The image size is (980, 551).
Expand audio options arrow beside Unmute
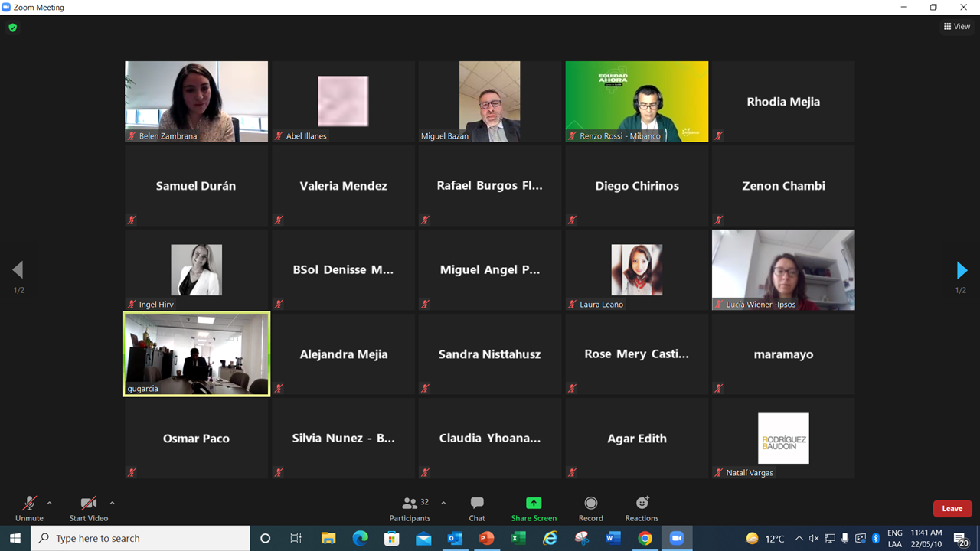pos(50,503)
